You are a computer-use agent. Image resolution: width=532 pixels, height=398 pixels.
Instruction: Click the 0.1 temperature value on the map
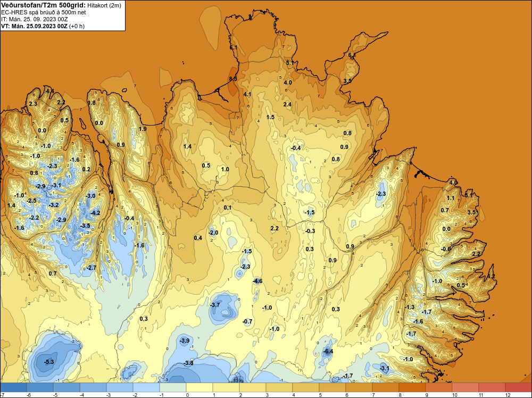(227, 208)
